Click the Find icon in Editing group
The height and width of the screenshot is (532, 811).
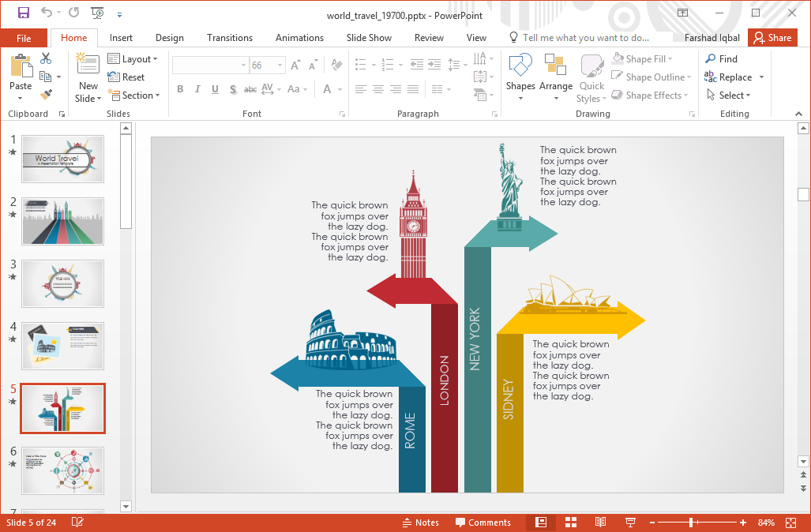coord(723,58)
